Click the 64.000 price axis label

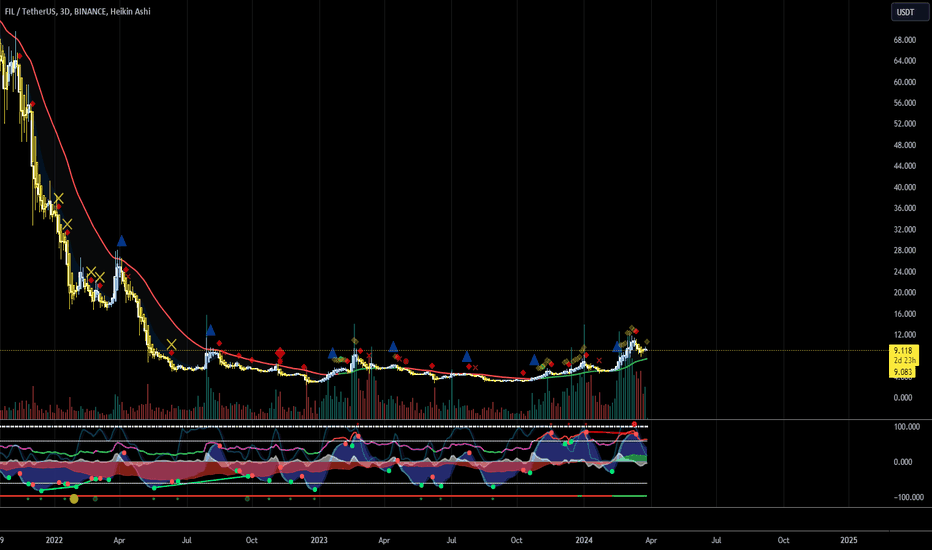click(904, 61)
